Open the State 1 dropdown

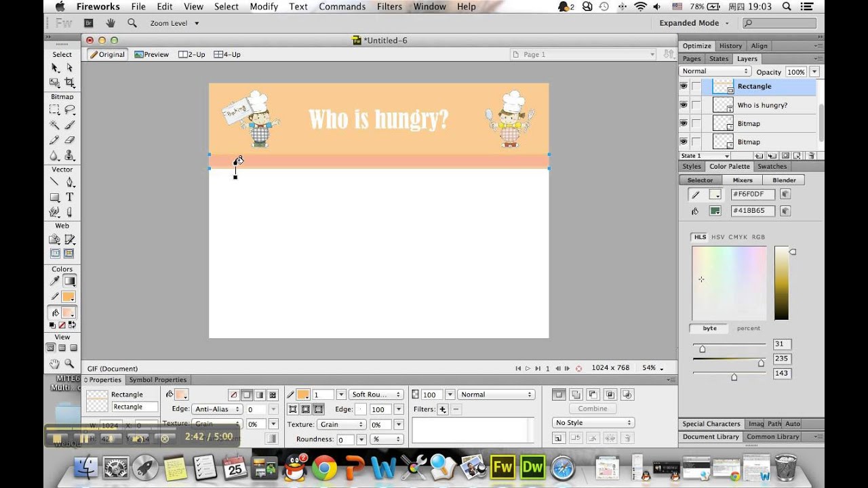click(x=706, y=156)
